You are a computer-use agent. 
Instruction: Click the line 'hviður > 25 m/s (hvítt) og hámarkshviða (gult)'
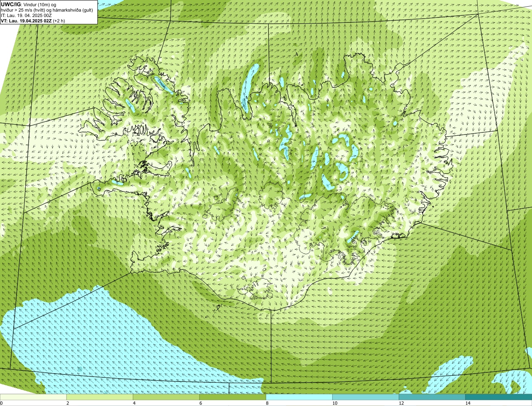47,10
